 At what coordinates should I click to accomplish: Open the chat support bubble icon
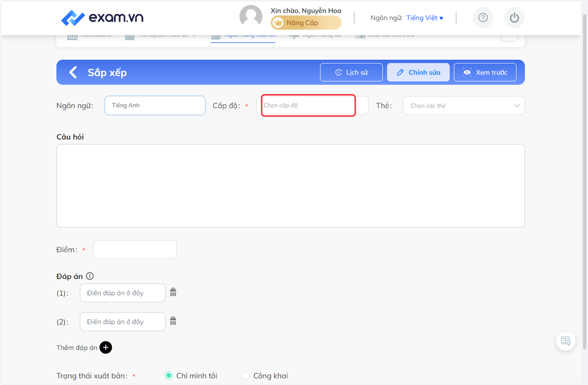pyautogui.click(x=566, y=341)
